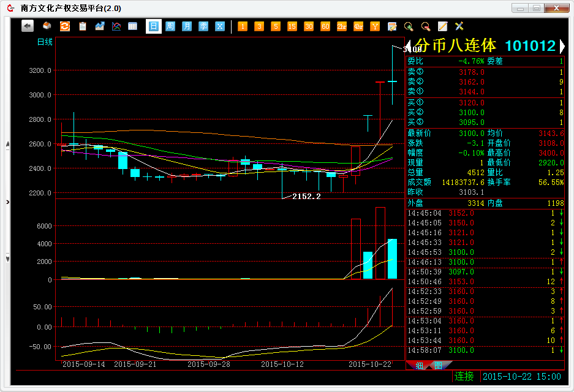Image resolution: width=574 pixels, height=392 pixels.
Task: Switch to daily (日) K-line period
Action: pos(153,26)
